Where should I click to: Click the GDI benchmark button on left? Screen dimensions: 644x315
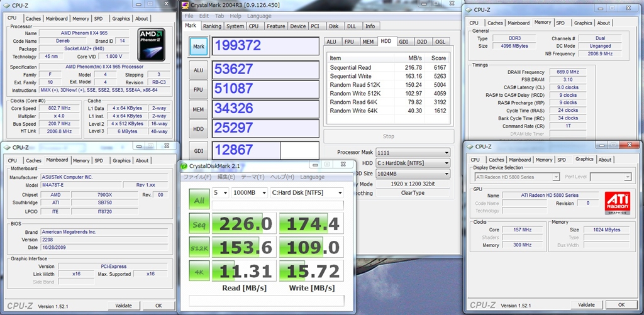pyautogui.click(x=198, y=152)
